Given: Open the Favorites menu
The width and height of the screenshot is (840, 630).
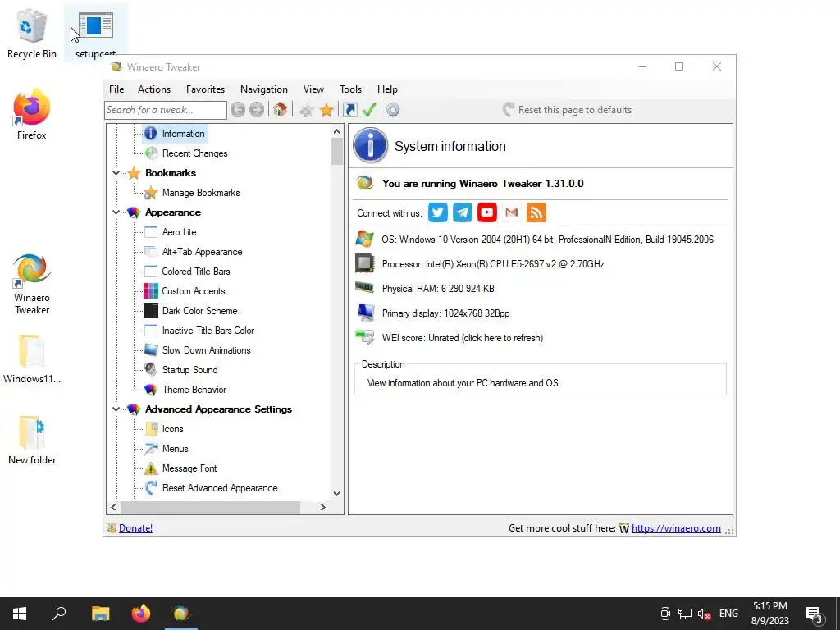Looking at the screenshot, I should [x=205, y=89].
